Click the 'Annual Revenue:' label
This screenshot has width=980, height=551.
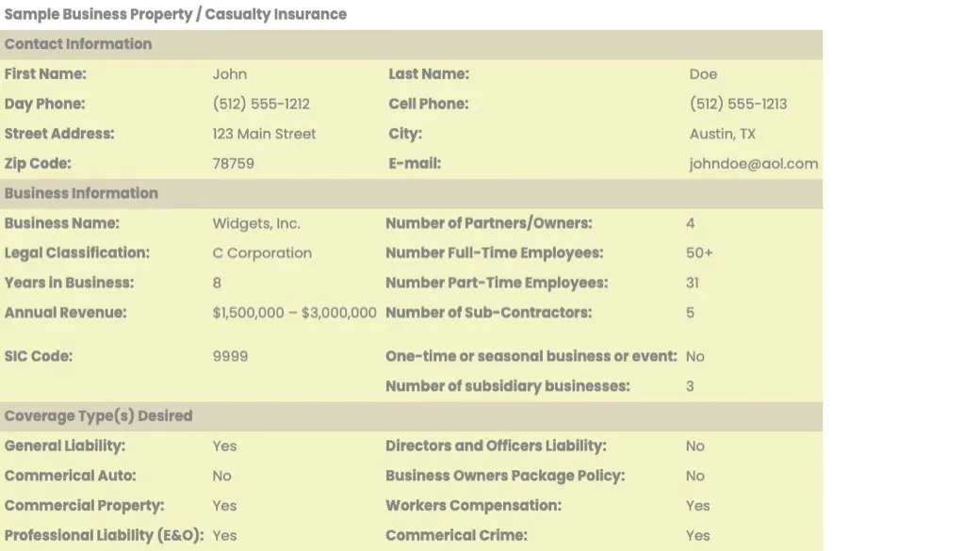click(65, 313)
